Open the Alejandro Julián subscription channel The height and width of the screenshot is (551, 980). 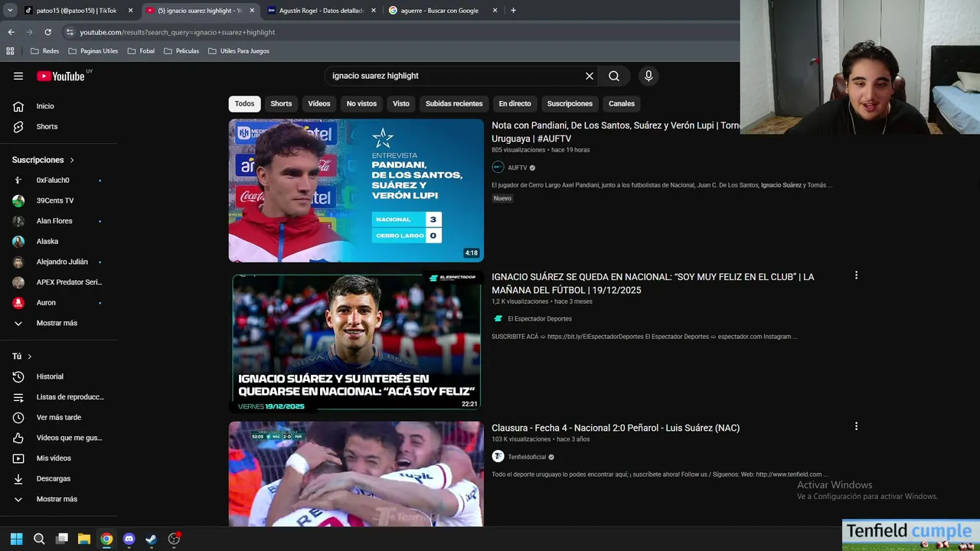(x=59, y=262)
